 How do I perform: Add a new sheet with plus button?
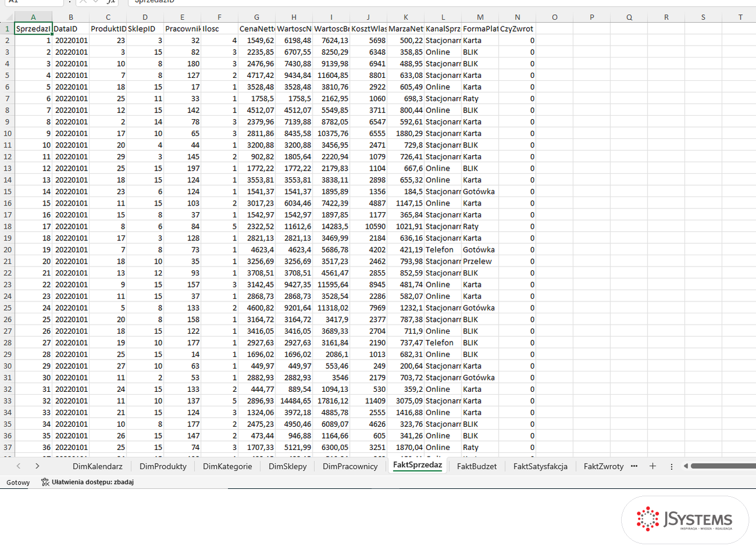[x=653, y=466]
